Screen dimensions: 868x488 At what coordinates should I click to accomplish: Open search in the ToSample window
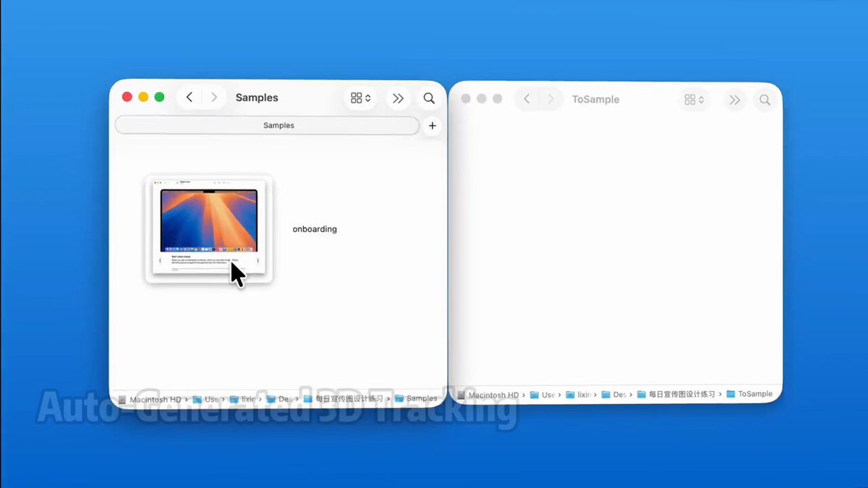click(765, 100)
